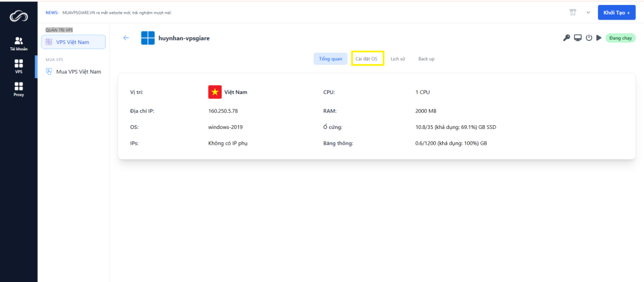This screenshot has width=644, height=282.
Task: Select VPS Việt Nam under Quản trị VPS
Action: [x=73, y=42]
